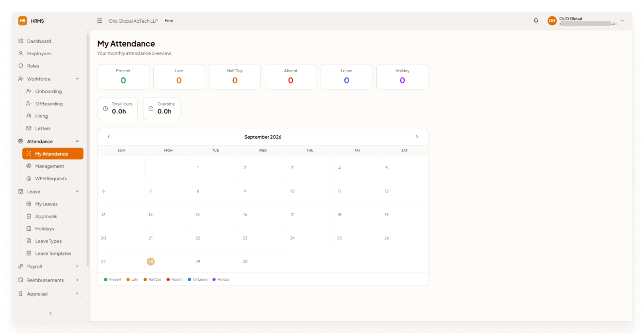Click the Total Hours clock icon
The width and height of the screenshot is (644, 333).
[105, 109]
